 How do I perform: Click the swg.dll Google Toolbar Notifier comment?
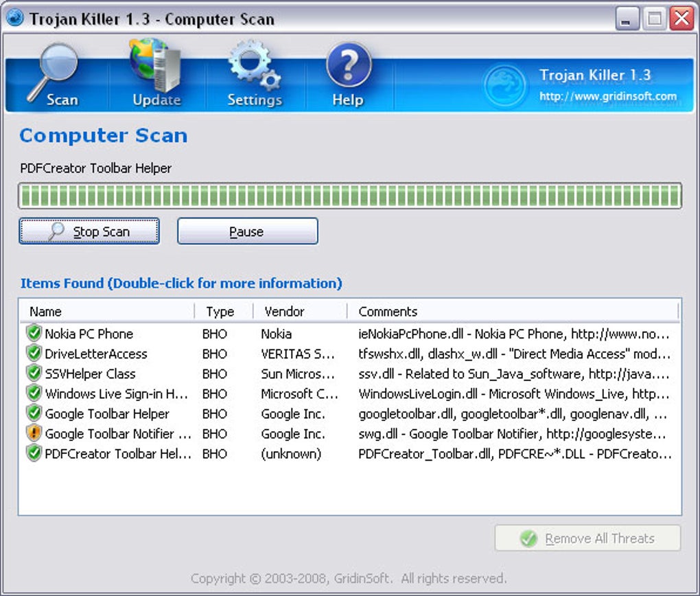point(512,433)
